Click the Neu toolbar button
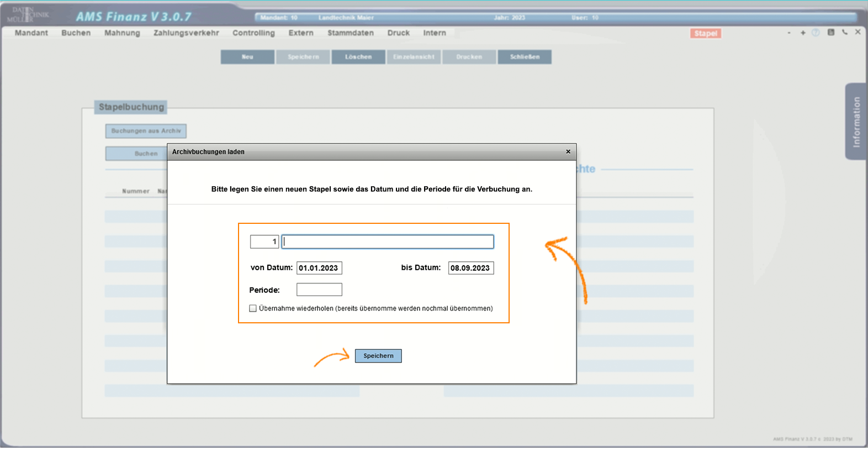The height and width of the screenshot is (456, 868). click(247, 57)
